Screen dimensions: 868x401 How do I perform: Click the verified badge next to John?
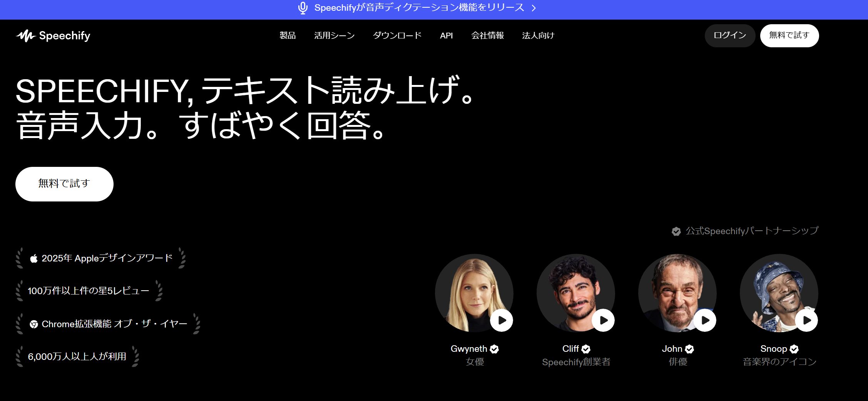tap(689, 349)
